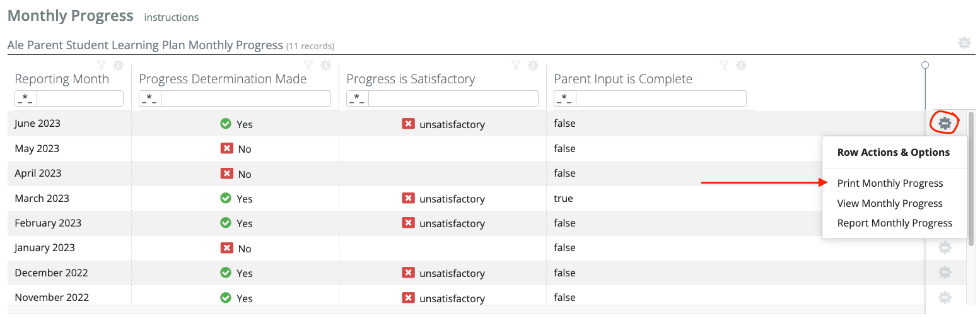The height and width of the screenshot is (318, 980).
Task: Click the filter funnel icon above Reporting Month
Action: (x=101, y=65)
